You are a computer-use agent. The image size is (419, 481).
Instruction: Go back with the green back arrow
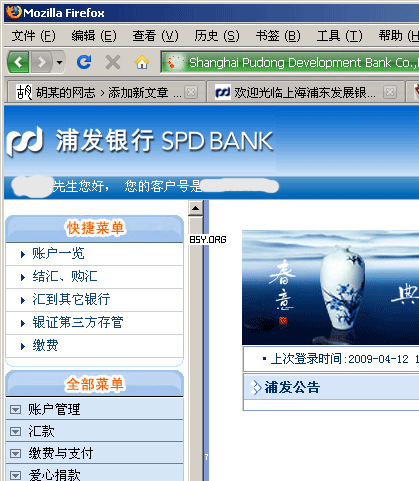tap(18, 62)
